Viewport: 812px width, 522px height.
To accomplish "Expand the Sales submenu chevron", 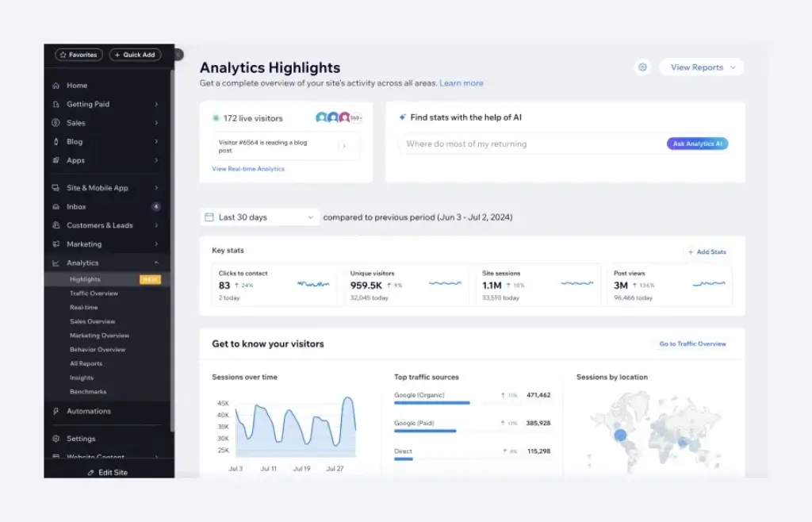I will (156, 123).
